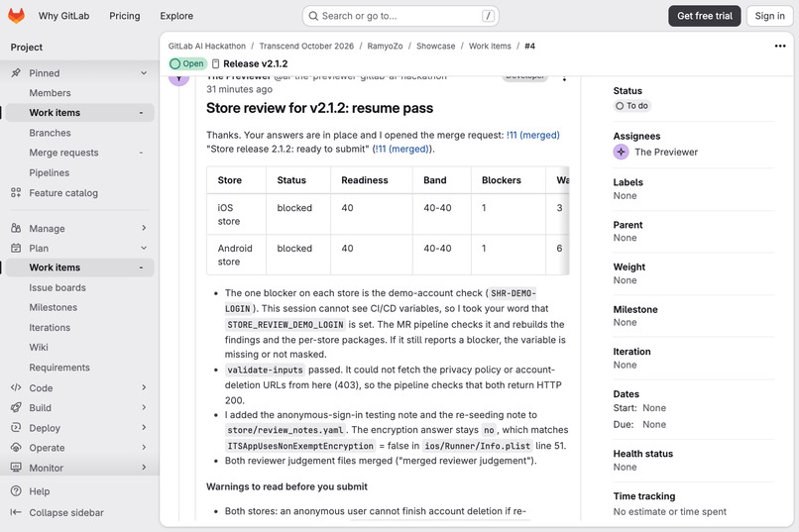Open the three-dot work item actions menu
This screenshot has width=799, height=532.
pos(779,46)
